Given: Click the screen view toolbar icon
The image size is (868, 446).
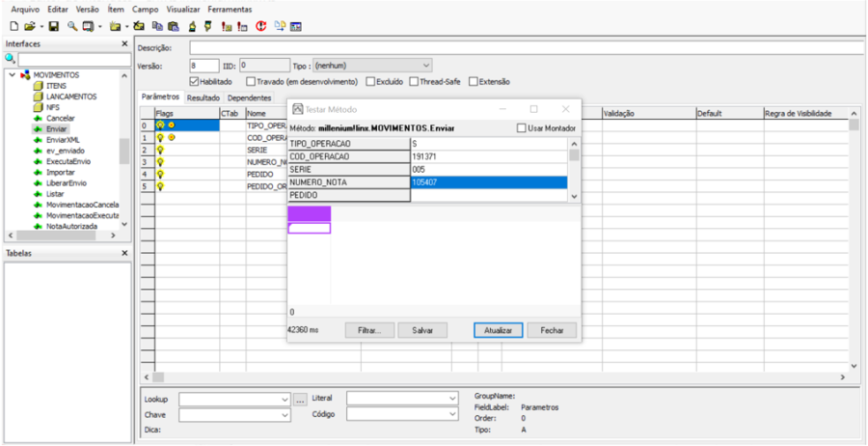Looking at the screenshot, I should tap(88, 26).
